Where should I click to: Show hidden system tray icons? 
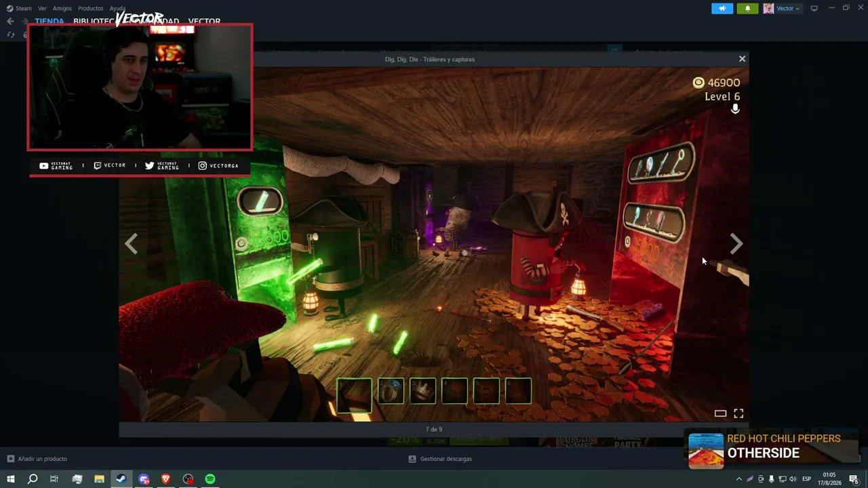(x=738, y=479)
